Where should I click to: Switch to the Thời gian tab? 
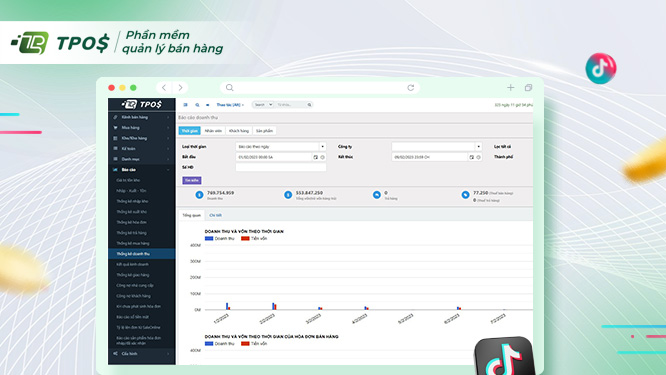[x=189, y=131]
